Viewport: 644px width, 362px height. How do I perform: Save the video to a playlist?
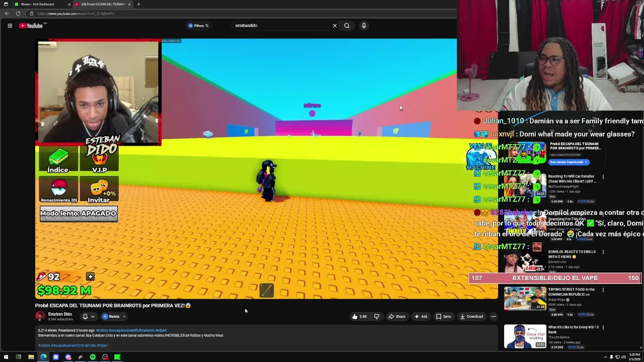tap(443, 316)
